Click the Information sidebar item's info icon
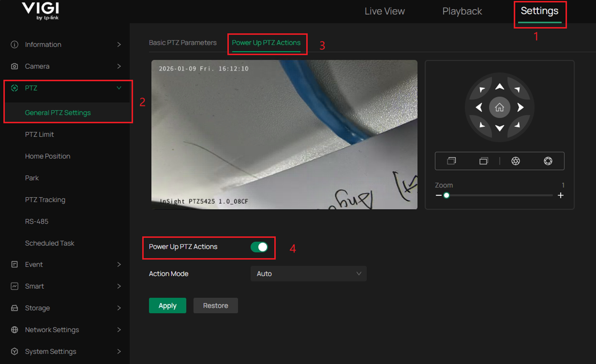Screen dimensions: 596x364 coord(13,45)
